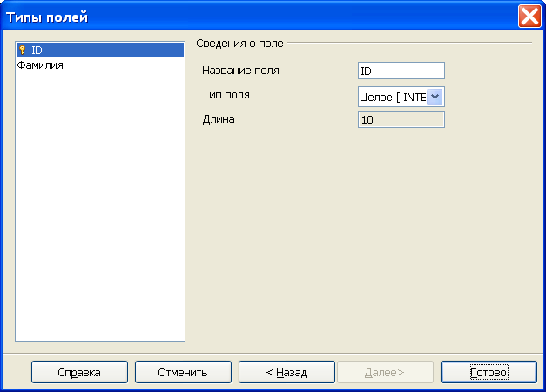This screenshot has width=546, height=392.
Task: Click the Название поля label
Action: click(240, 71)
